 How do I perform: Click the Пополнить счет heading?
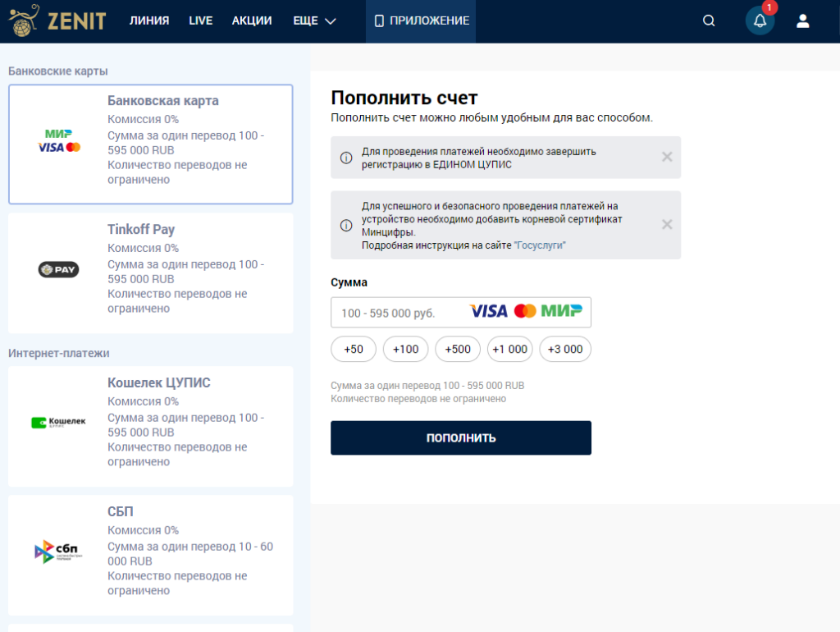(x=404, y=98)
